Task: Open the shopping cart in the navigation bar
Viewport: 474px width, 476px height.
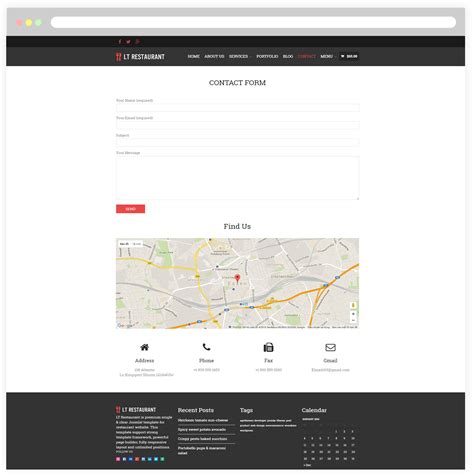Action: click(x=349, y=56)
